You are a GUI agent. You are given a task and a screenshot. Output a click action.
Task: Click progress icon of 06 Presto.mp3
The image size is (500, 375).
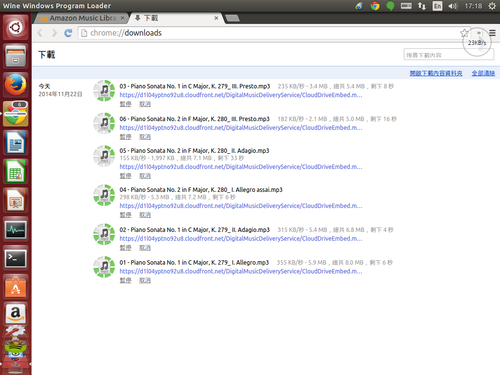point(104,123)
